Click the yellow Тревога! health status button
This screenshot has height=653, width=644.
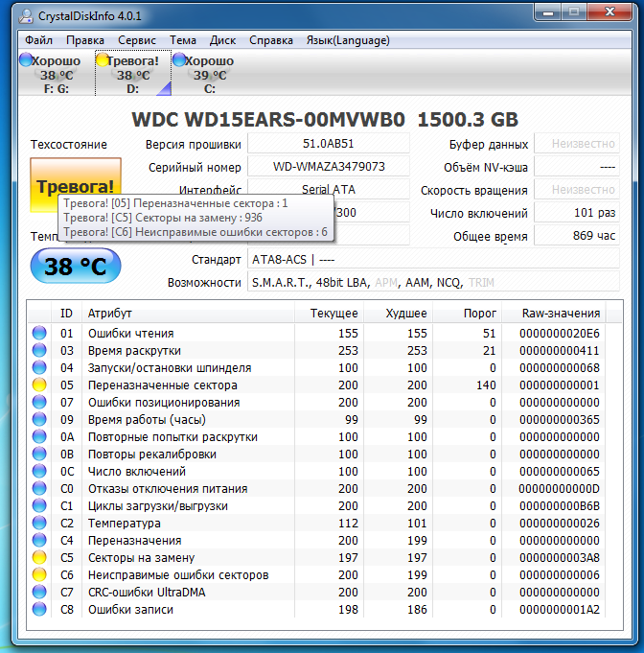(76, 185)
